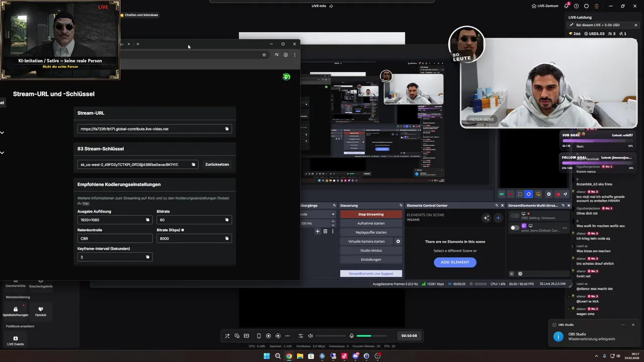Adjust microphone level slider in LIVE toolbar
Screen dimensions: 644x362
pyautogui.click(x=371, y=336)
